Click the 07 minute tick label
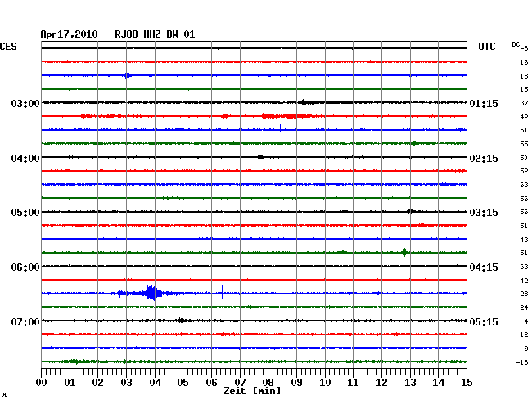 click(240, 383)
